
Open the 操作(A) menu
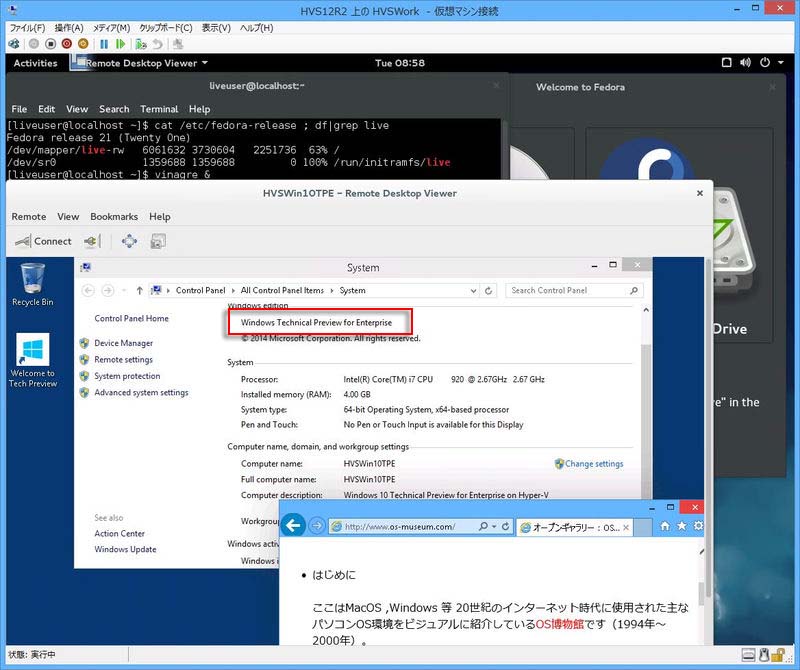(69, 28)
